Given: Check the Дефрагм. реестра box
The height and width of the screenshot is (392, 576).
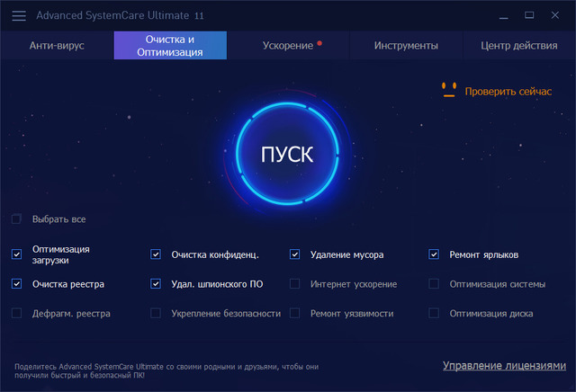Looking at the screenshot, I should click(x=16, y=314).
